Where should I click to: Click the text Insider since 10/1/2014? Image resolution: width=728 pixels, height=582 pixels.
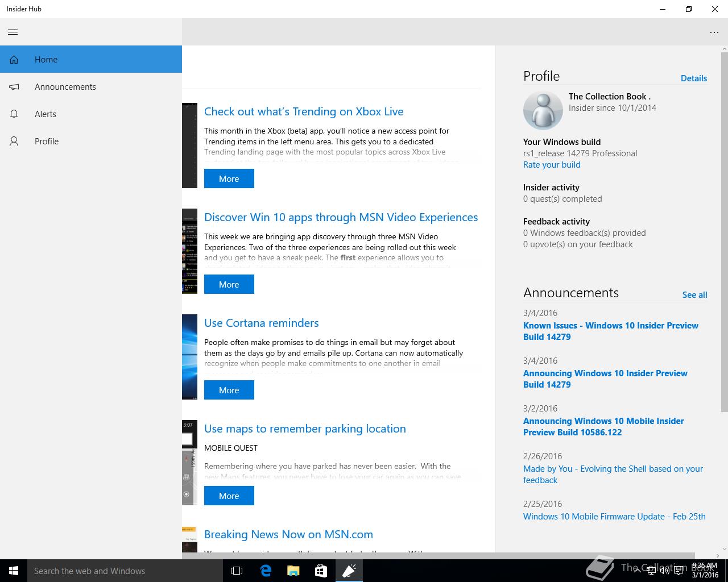click(613, 108)
